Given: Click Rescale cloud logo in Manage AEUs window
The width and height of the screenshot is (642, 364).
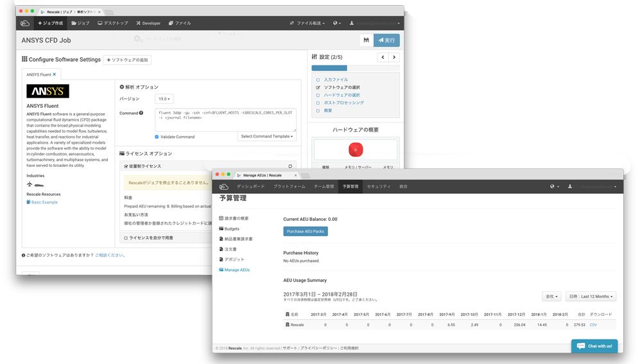Looking at the screenshot, I should [x=223, y=187].
